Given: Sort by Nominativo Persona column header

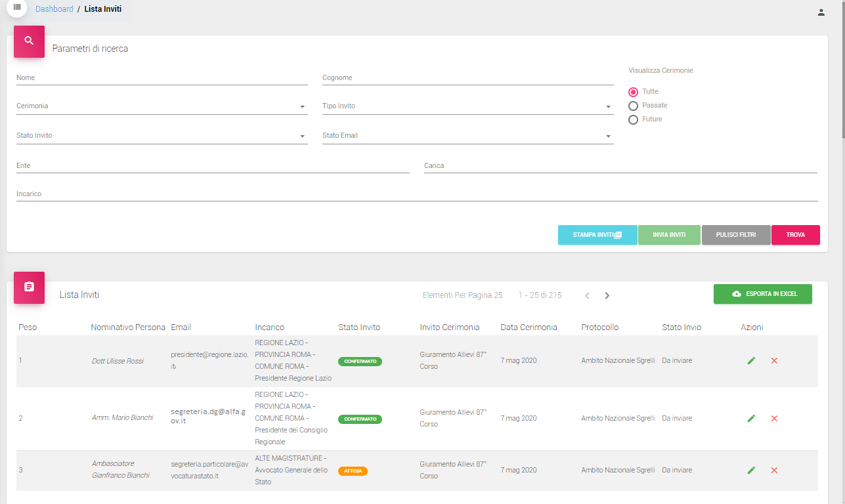Looking at the screenshot, I should click(x=128, y=327).
